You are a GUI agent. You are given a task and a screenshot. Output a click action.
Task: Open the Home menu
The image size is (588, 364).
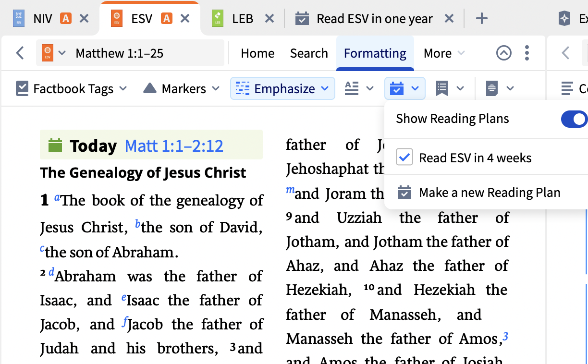(x=257, y=53)
